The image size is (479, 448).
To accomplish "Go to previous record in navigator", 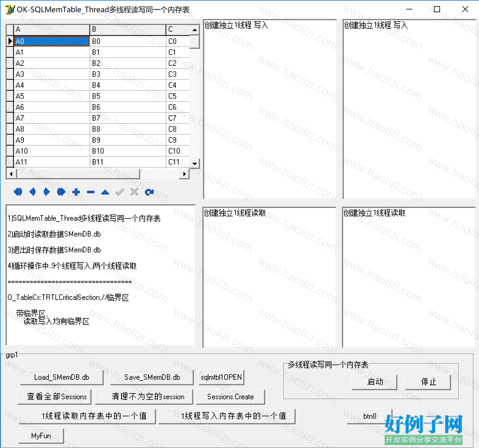I will click(32, 192).
